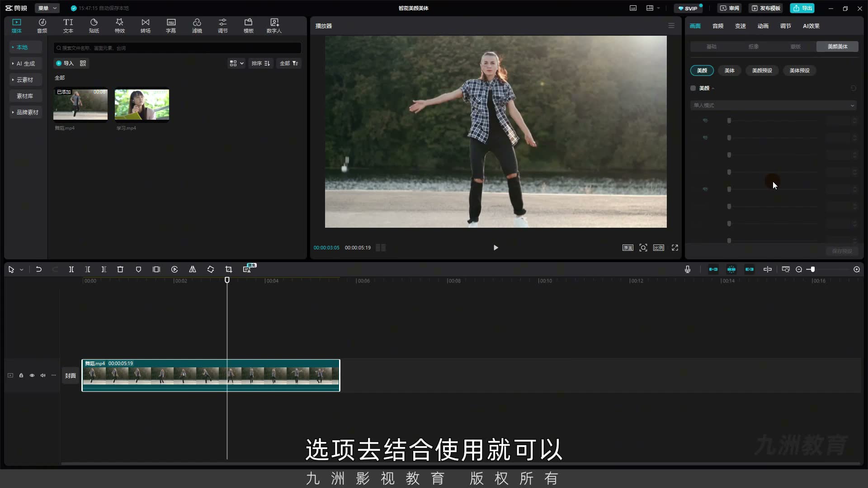868x488 pixels.
Task: Switch to the 音频 properties tab
Action: coord(718,26)
